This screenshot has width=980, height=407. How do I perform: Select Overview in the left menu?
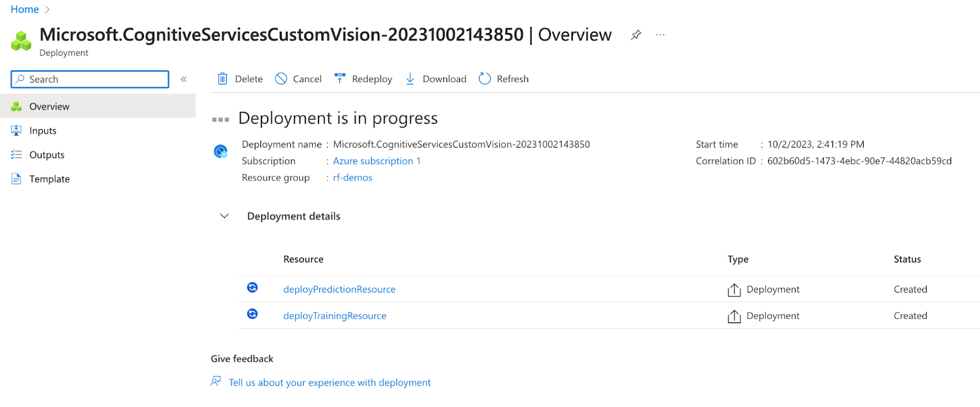pyautogui.click(x=98, y=106)
